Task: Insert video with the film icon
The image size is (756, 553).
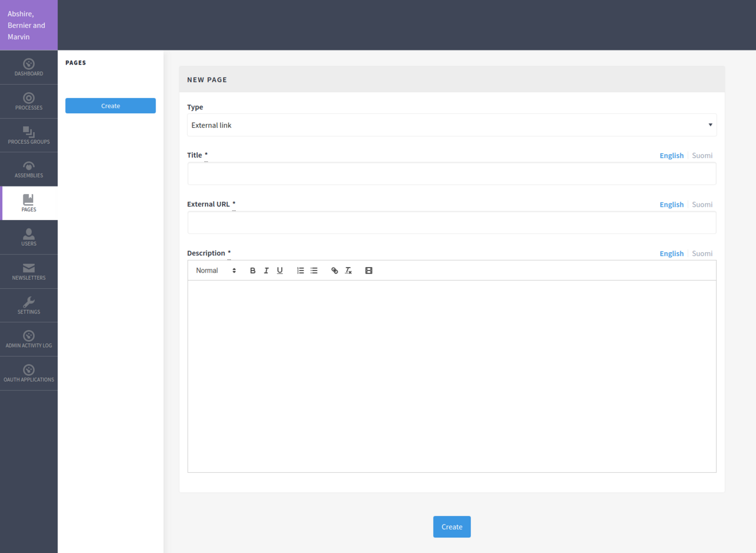Action: click(369, 270)
